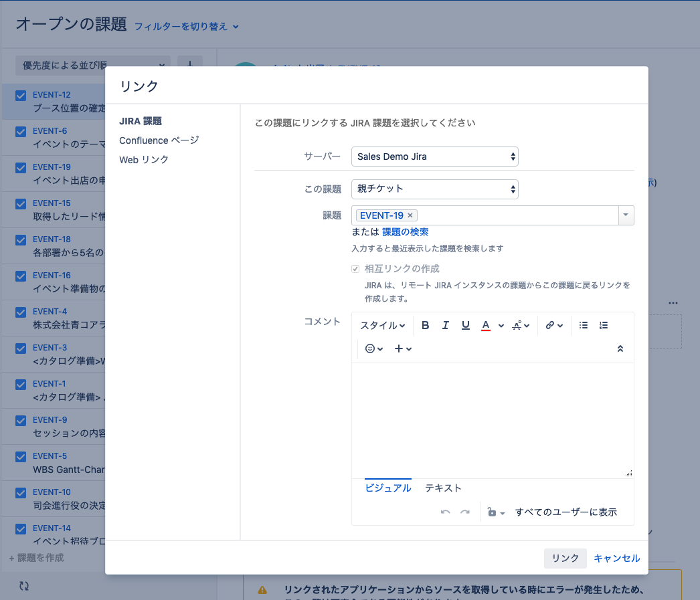The width and height of the screenshot is (700, 600).
Task: Click 課題を作成 below issue list
Action: pos(37,558)
